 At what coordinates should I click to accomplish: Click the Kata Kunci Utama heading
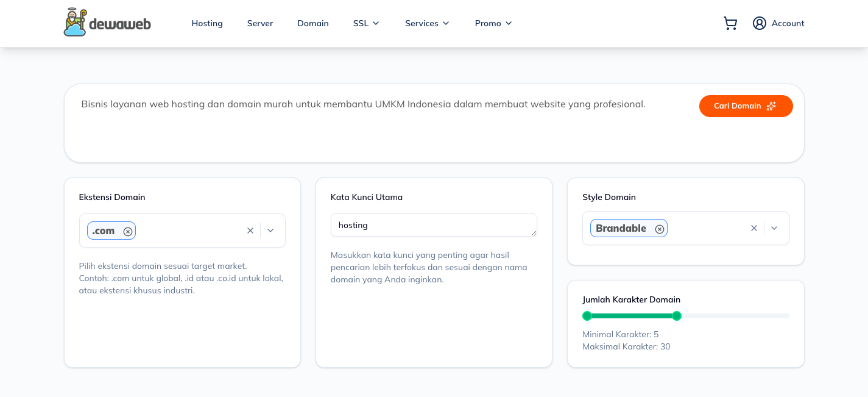[x=367, y=197]
